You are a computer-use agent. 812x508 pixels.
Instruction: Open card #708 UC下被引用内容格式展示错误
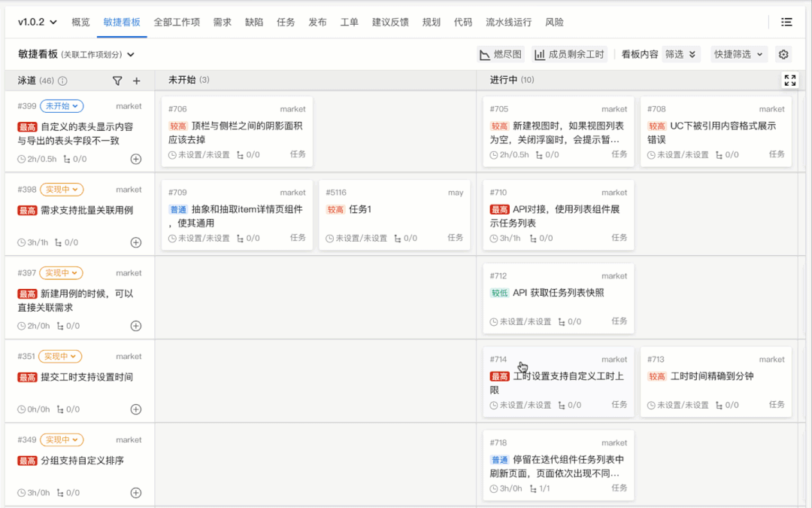pos(717,132)
